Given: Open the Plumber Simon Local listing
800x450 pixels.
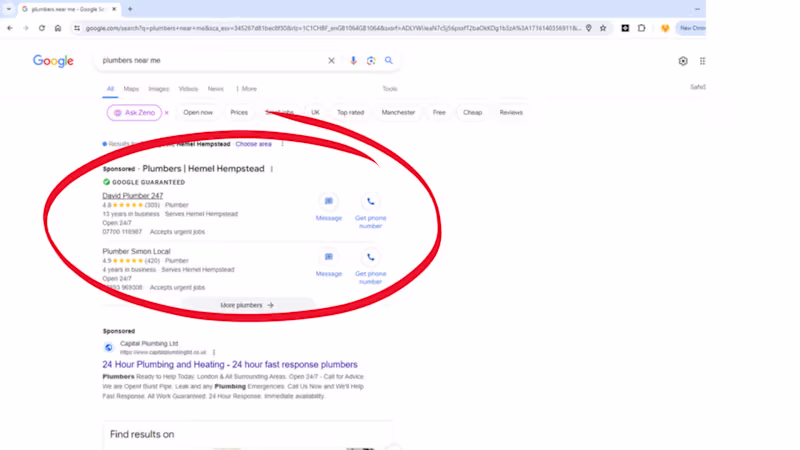Looking at the screenshot, I should (136, 252).
